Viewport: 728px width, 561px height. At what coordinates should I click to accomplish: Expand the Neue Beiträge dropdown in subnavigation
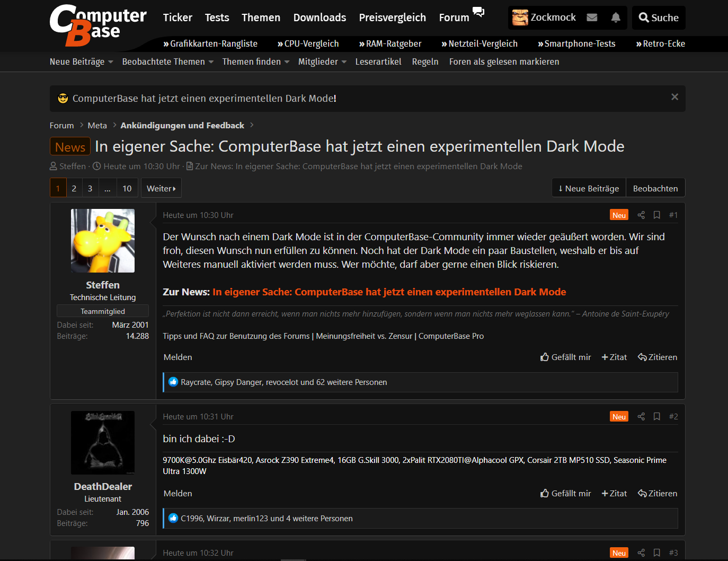click(x=111, y=62)
